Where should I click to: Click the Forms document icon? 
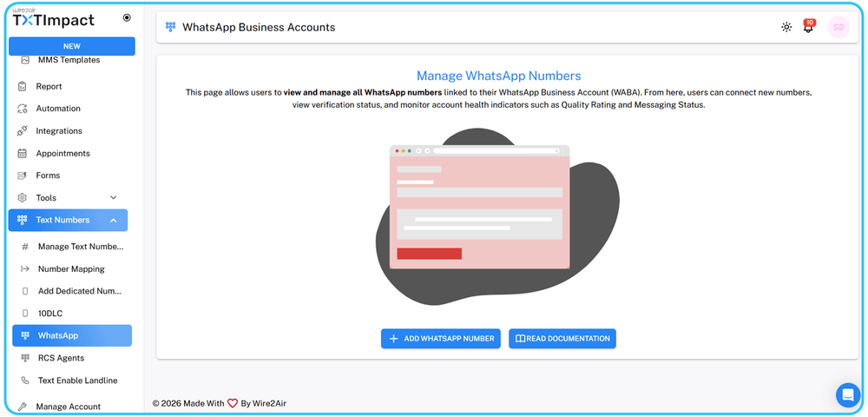coord(23,175)
